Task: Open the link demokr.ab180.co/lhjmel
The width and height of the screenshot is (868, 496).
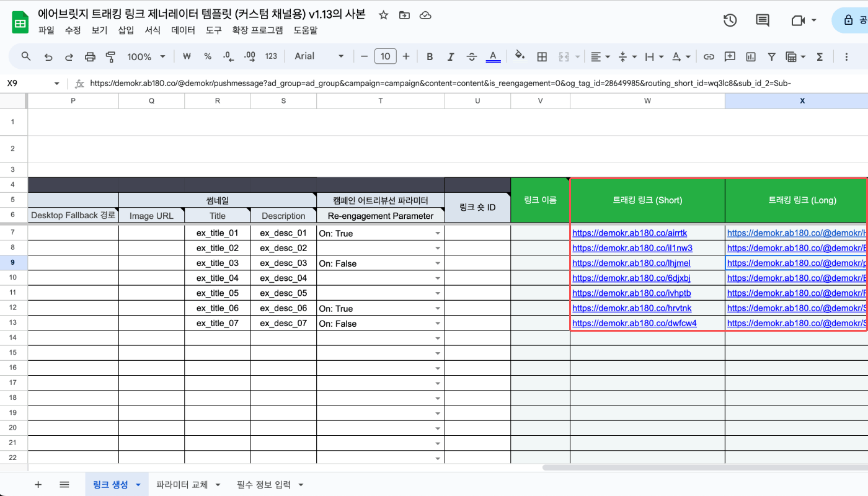Action: (631, 263)
